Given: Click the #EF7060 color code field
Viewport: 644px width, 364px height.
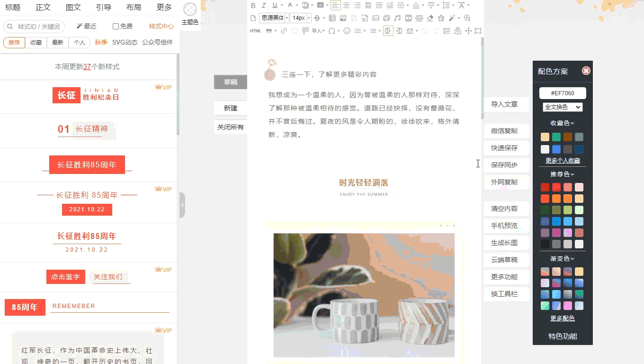Looking at the screenshot, I should [x=563, y=93].
